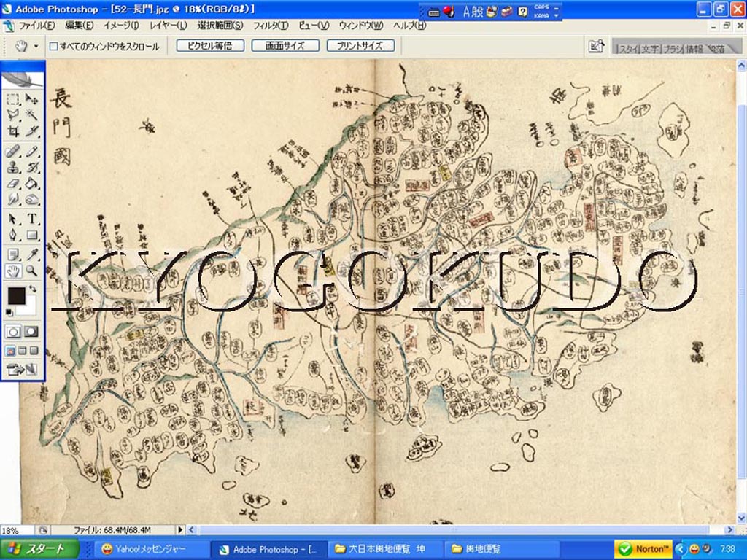Viewport: 747px width, 560px height.
Task: Click the switch foreground/background colors arrows
Action: click(32, 288)
